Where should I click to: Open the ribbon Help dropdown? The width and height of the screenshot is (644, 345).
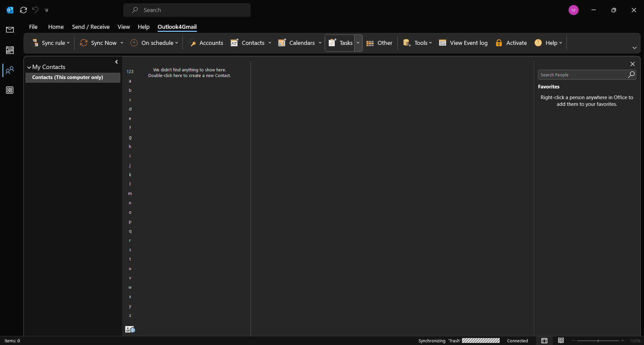tap(548, 43)
